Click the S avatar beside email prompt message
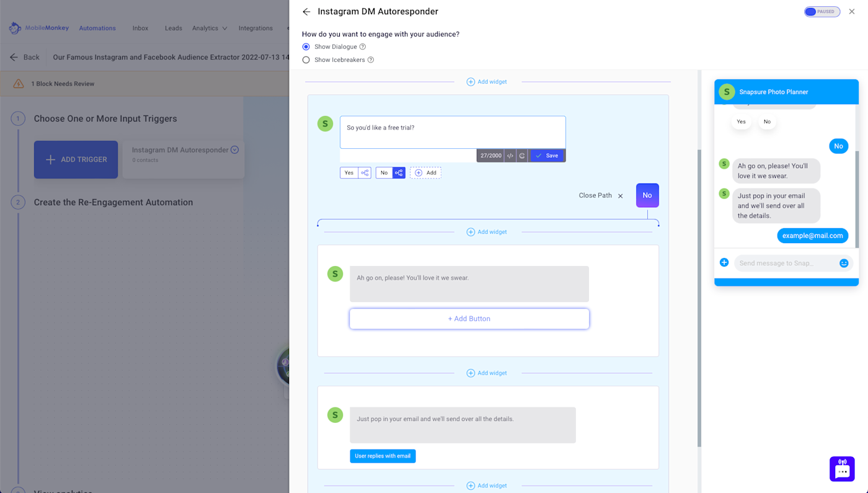Image resolution: width=868 pixels, height=493 pixels. point(335,415)
